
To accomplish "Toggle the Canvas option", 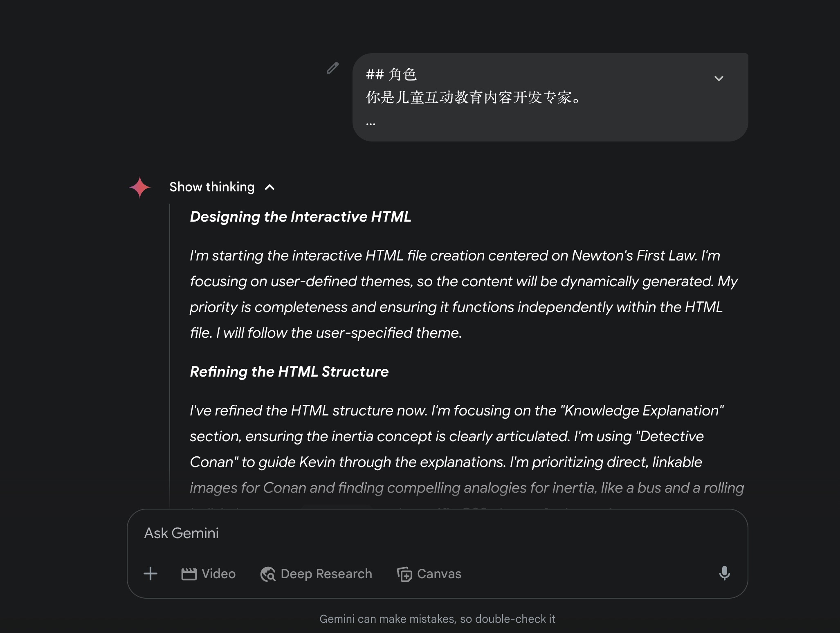I will point(429,574).
